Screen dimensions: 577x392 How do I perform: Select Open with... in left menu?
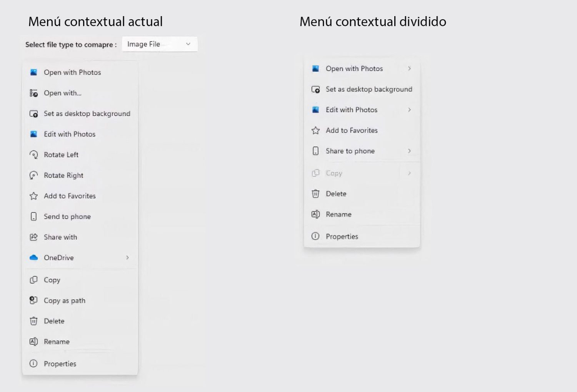point(63,93)
